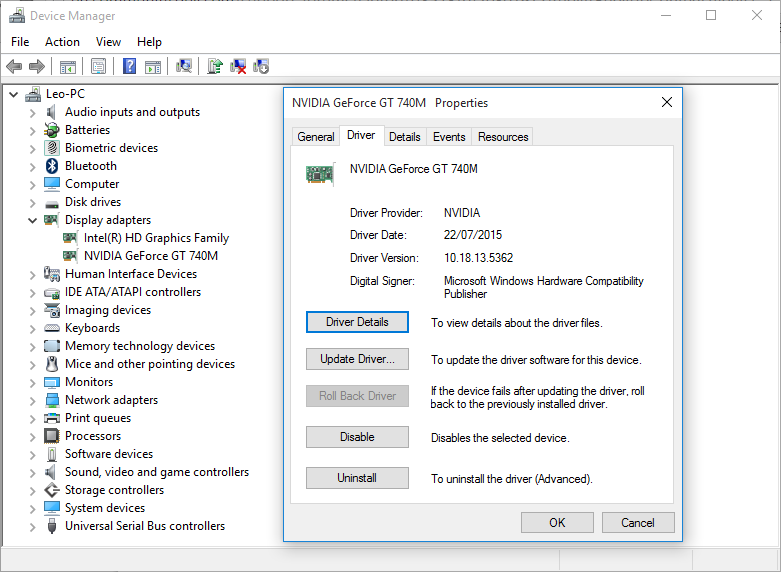Click the Driver Details button

(357, 322)
